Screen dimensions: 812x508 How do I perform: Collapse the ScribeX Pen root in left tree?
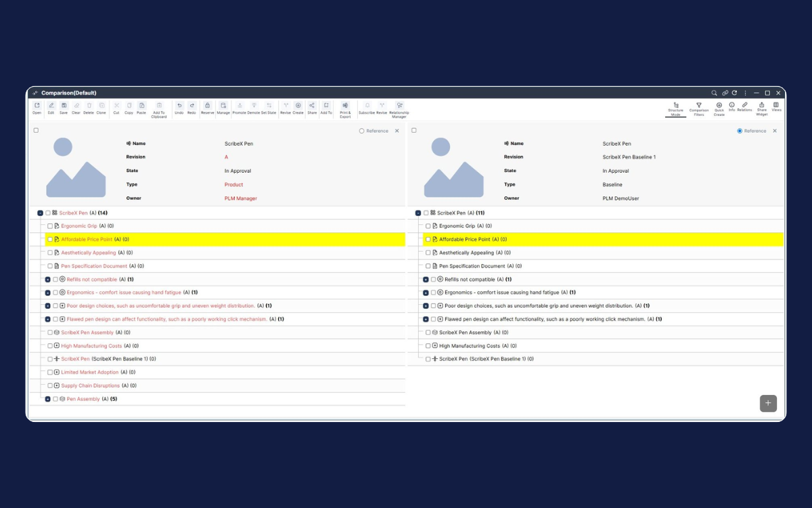point(40,213)
